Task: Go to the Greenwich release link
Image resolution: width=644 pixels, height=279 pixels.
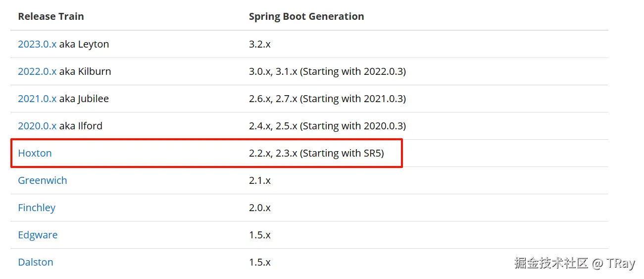Action: tap(43, 180)
